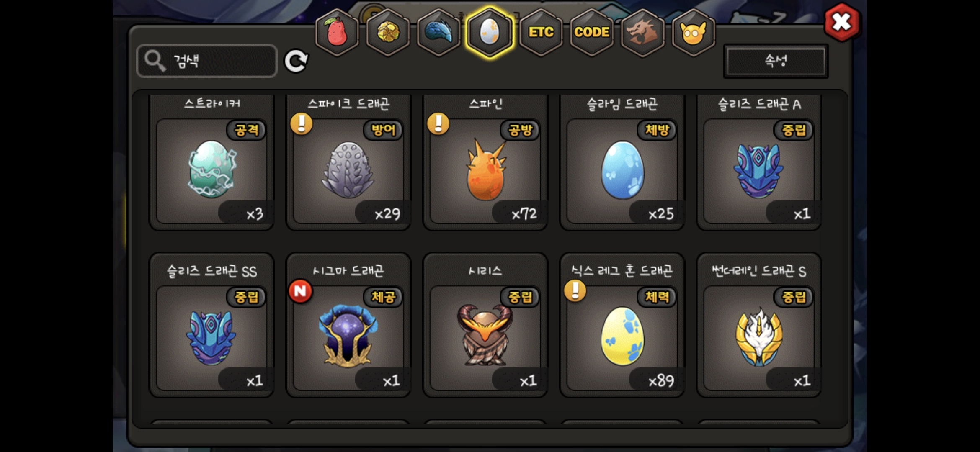Select the spotted egg category tab
Screen dimensions: 980x452
pyautogui.click(x=490, y=32)
